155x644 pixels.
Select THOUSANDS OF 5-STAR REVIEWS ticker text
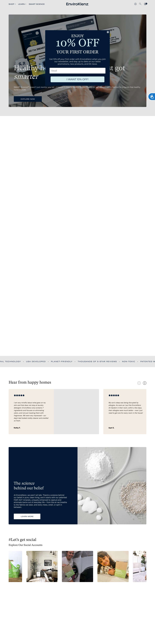97,361
